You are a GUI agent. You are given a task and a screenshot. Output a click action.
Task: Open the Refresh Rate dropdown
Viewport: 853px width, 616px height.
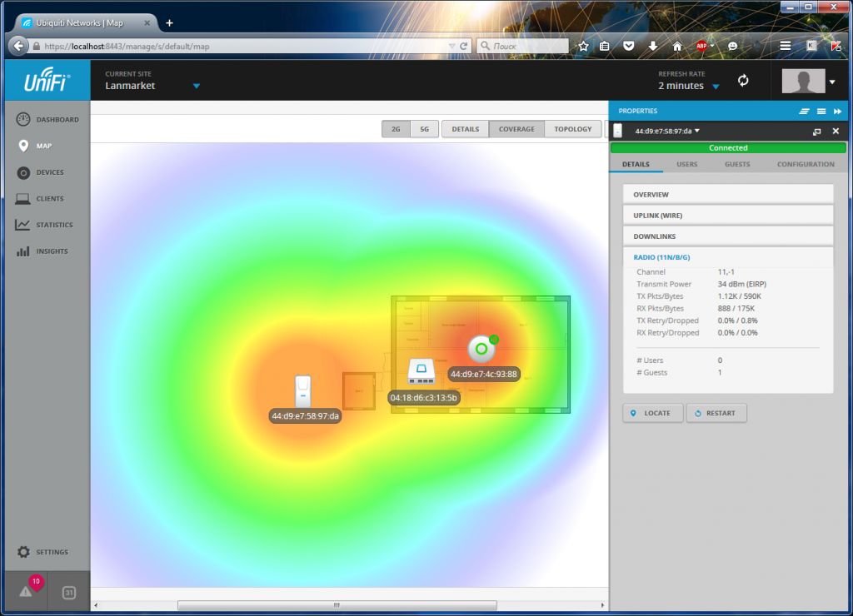point(716,87)
